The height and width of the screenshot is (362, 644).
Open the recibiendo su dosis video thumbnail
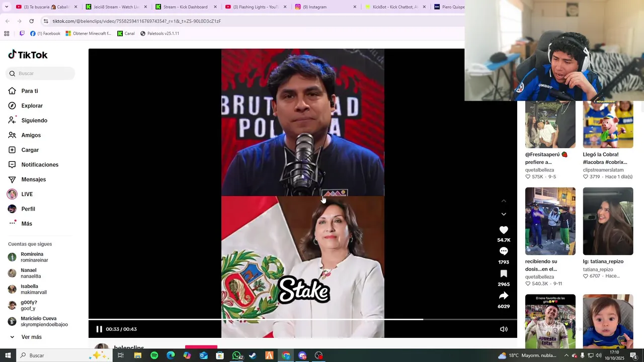pos(550,221)
